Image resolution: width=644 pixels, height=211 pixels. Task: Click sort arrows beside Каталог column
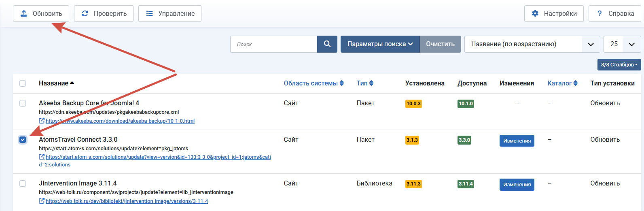[575, 83]
